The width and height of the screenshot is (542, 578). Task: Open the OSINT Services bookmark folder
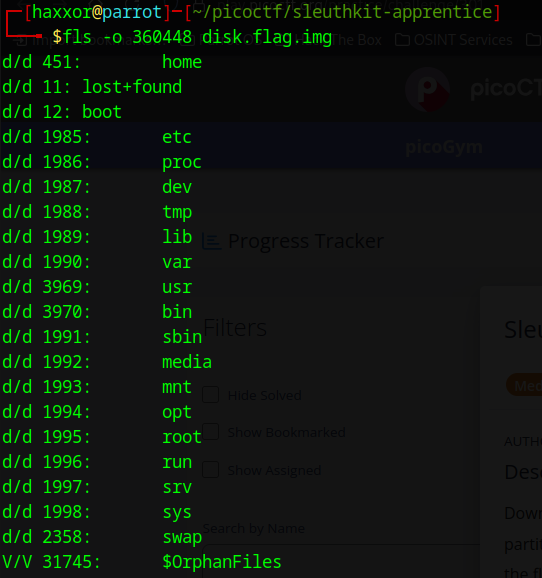click(x=454, y=40)
